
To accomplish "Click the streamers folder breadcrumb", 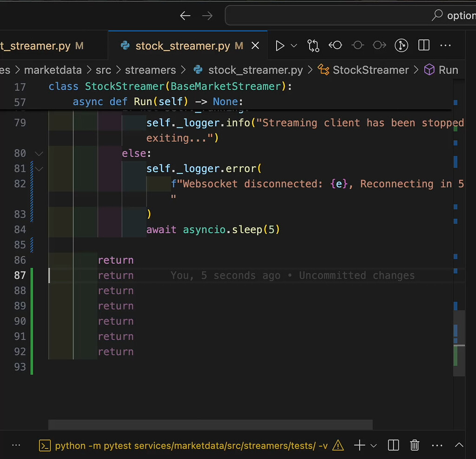I will point(150,70).
